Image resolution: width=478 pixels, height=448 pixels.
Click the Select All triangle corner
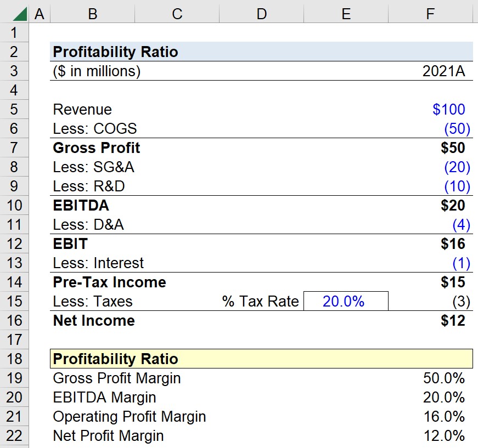tap(20, 14)
